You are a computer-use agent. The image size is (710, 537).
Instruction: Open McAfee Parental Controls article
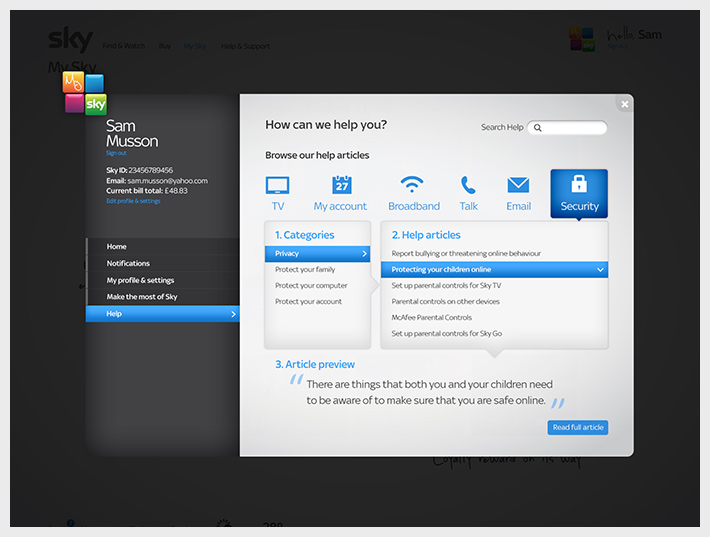click(x=432, y=317)
